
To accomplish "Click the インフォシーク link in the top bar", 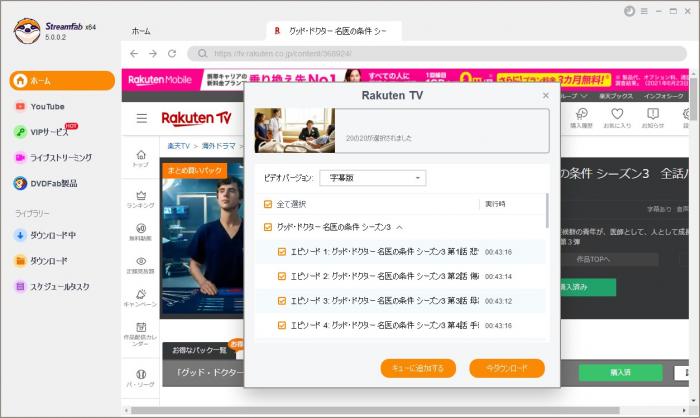I will 663,96.
